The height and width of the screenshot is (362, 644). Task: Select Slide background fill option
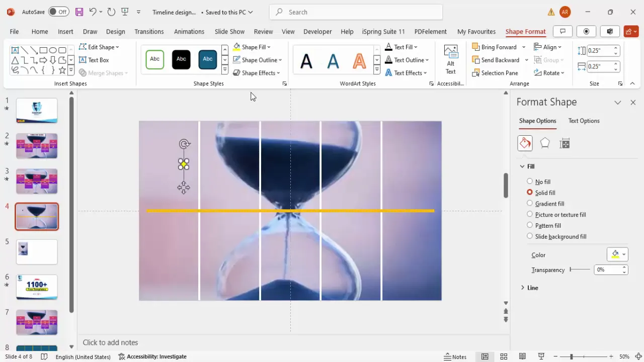pyautogui.click(x=530, y=236)
